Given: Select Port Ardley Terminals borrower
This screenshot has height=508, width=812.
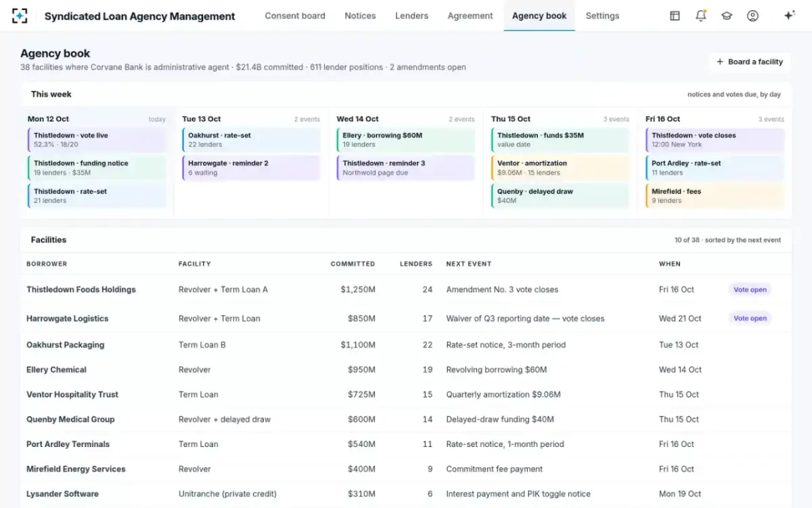Looking at the screenshot, I should 68,444.
